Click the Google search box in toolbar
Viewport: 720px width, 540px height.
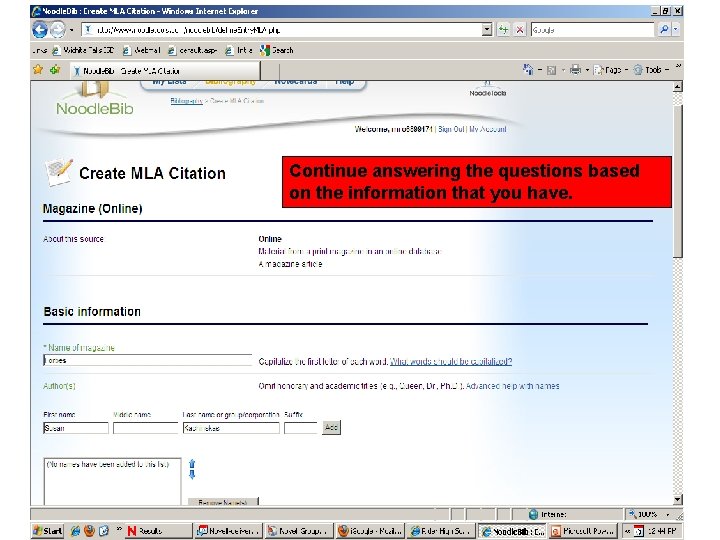click(592, 30)
